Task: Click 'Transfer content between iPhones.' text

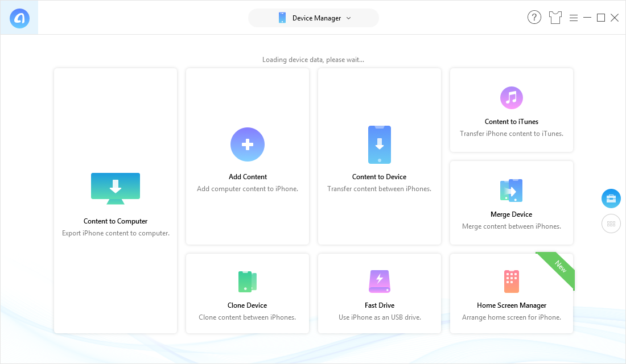Action: pyautogui.click(x=379, y=189)
